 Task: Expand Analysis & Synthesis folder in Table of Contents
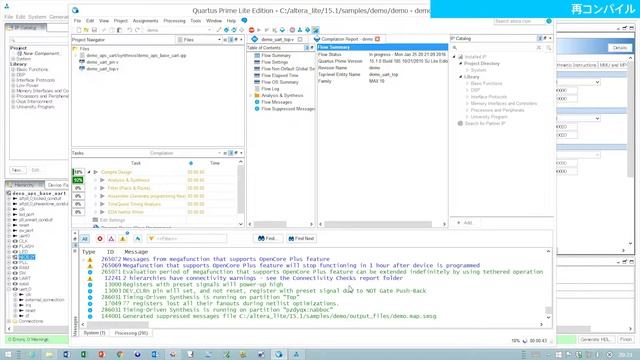tap(251, 96)
